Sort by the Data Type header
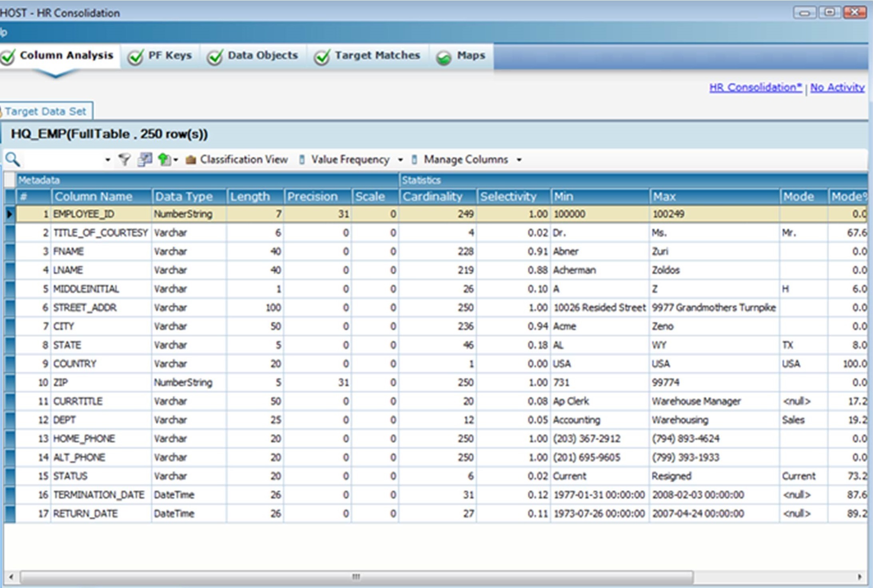Image resolution: width=873 pixels, height=588 pixels. point(189,197)
